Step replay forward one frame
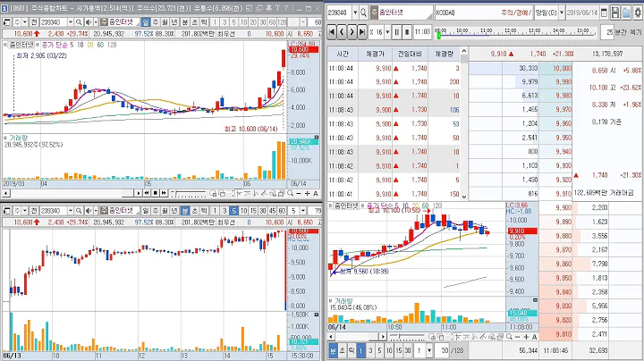 [352, 31]
